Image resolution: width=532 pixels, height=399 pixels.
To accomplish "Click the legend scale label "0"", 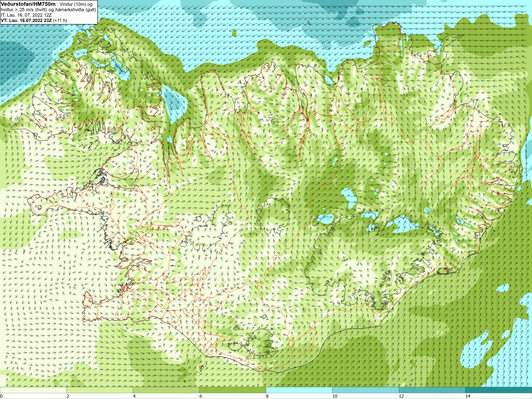I will [2, 396].
